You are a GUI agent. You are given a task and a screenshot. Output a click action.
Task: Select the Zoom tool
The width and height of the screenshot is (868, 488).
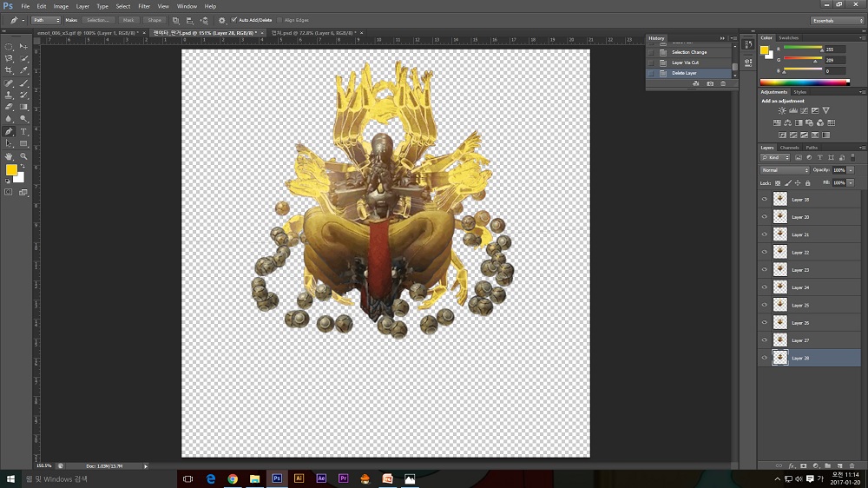(23, 157)
